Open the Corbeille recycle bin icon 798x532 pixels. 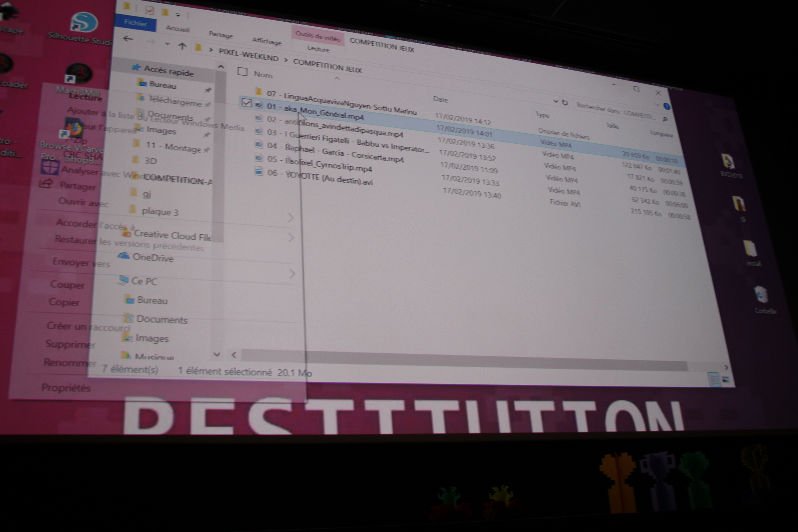pyautogui.click(x=761, y=295)
